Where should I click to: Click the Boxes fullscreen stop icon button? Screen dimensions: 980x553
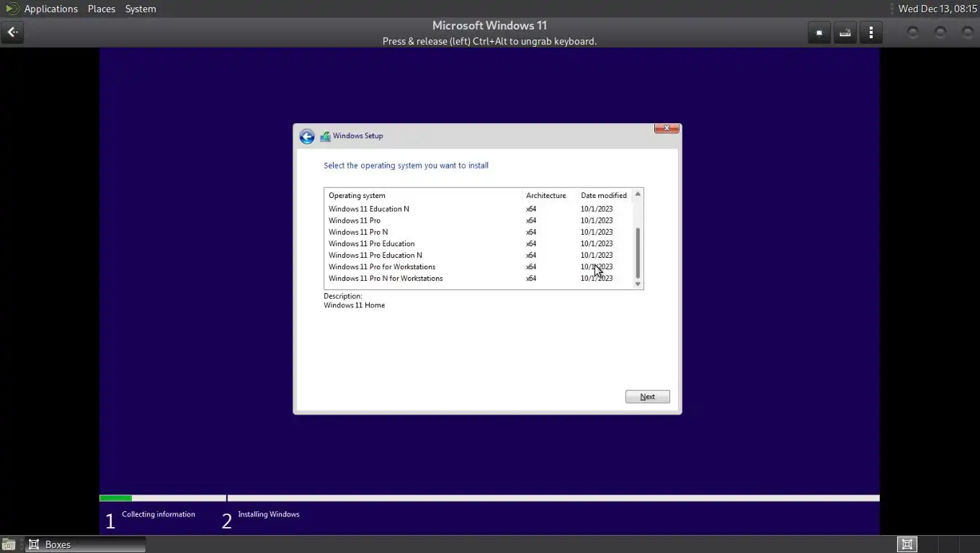click(x=819, y=32)
